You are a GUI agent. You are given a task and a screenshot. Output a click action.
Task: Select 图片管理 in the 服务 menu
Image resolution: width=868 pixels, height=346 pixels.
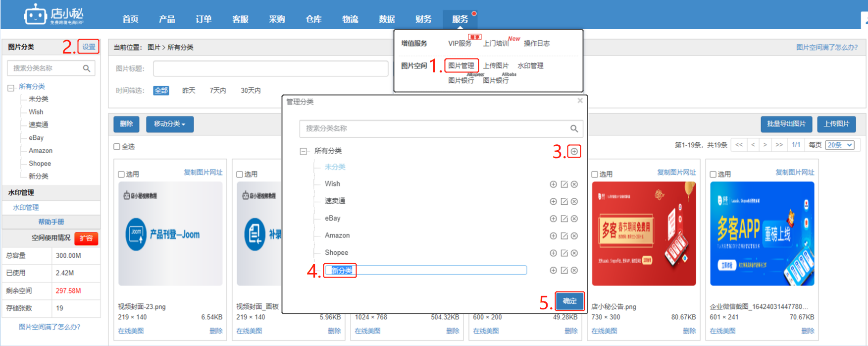click(x=461, y=65)
